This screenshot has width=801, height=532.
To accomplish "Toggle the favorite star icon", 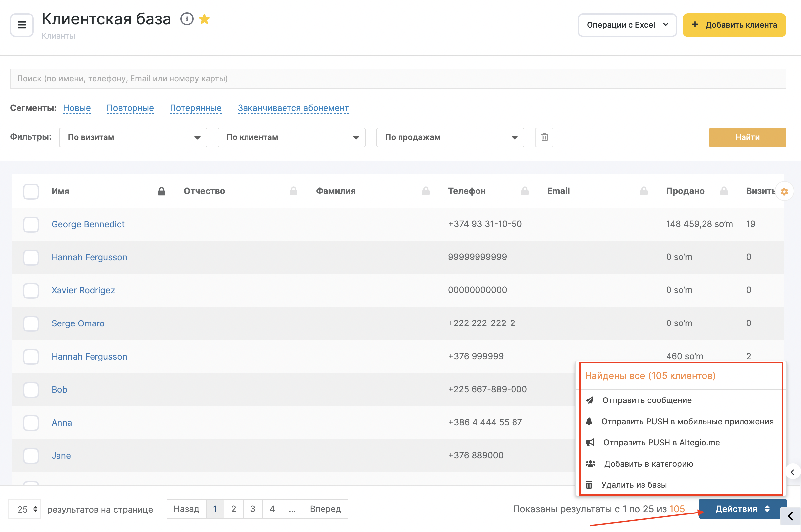I will point(204,19).
